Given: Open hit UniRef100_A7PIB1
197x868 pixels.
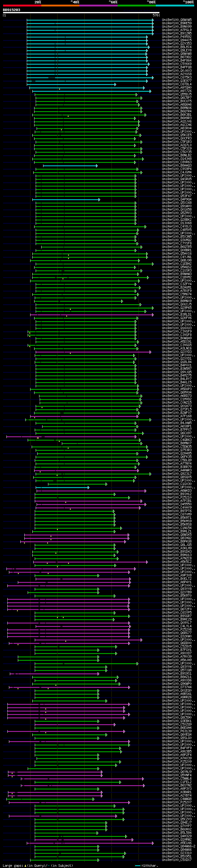Looking at the screenshot, I should pos(177,501).
